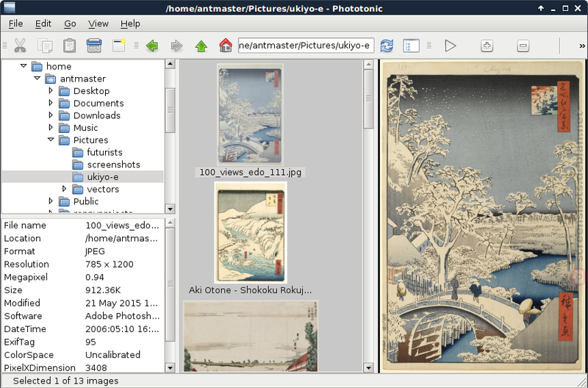Click the path input field
The height and width of the screenshot is (388, 588).
tap(306, 46)
